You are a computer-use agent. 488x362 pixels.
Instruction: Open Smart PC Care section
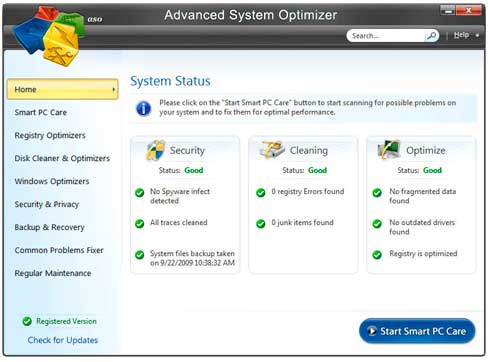click(41, 112)
